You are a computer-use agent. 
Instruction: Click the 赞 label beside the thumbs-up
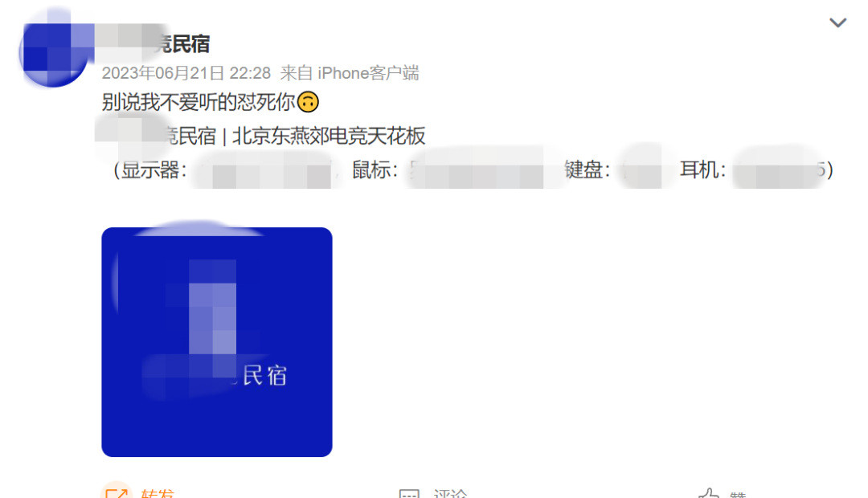point(738,494)
